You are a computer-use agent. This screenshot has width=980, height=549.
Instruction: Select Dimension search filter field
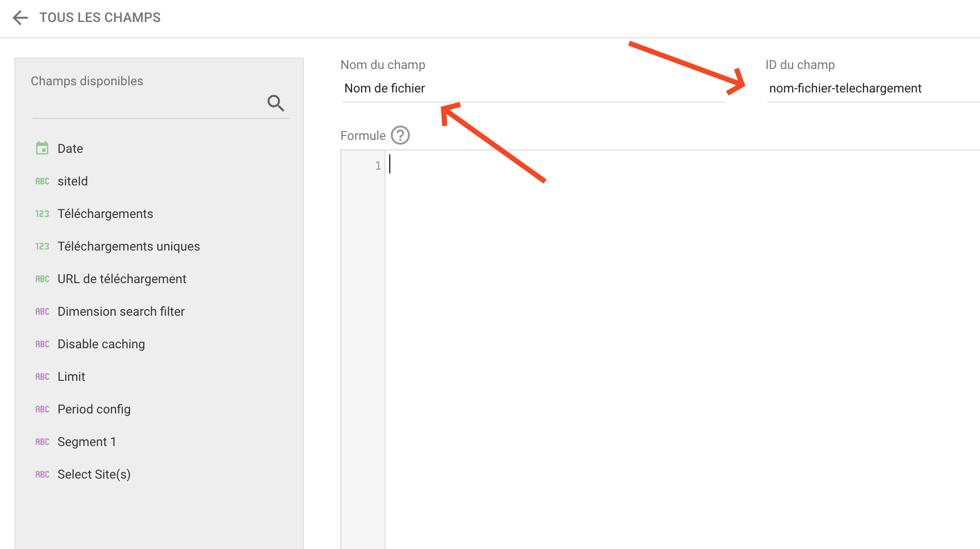(121, 311)
